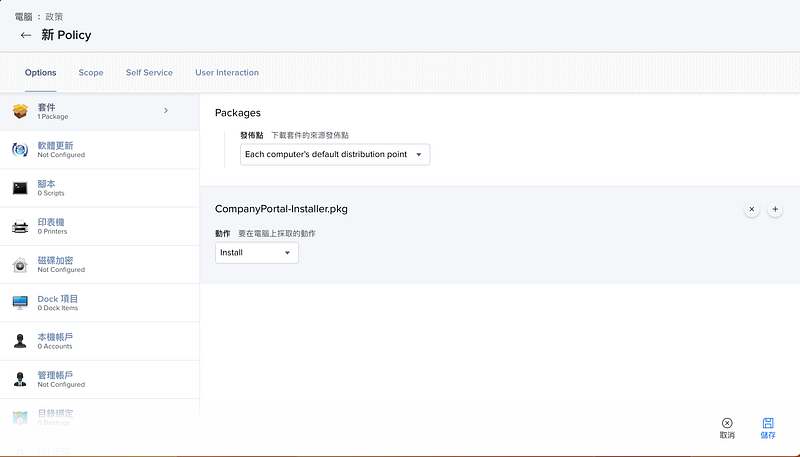The image size is (800, 457).
Task: Go back using the left arrow
Action: tap(26, 35)
